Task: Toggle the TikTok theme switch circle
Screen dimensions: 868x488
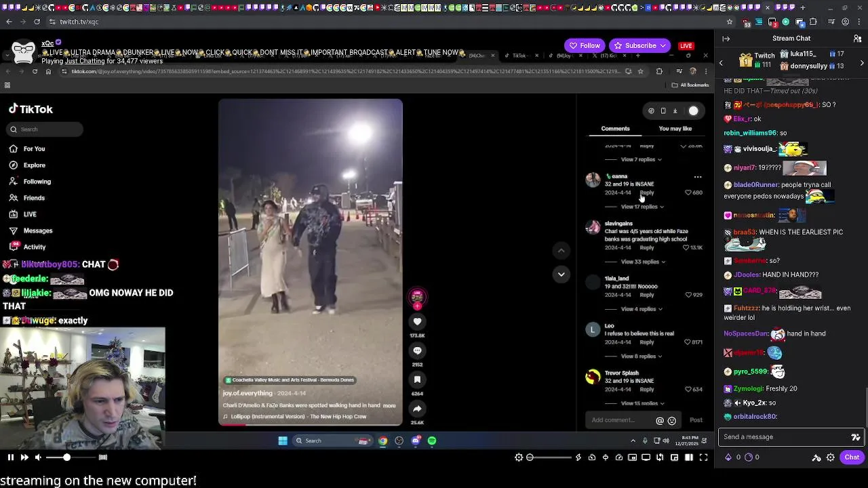Action: (x=693, y=111)
